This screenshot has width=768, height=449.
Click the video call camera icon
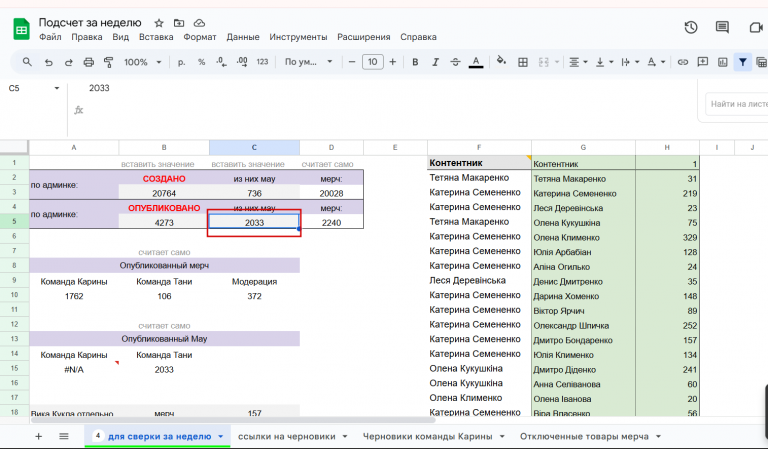tap(757, 27)
